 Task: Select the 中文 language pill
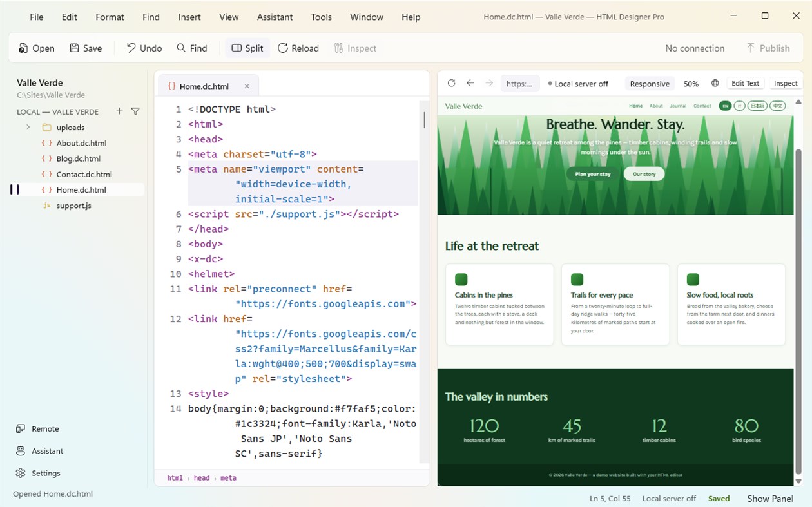[778, 106]
